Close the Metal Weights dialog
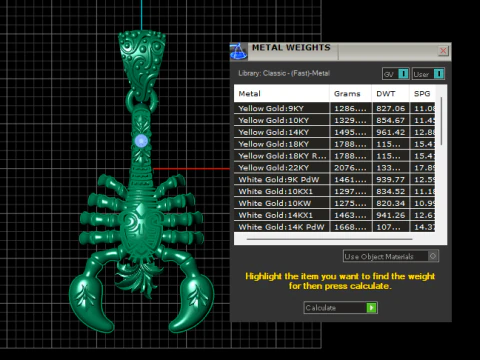This screenshot has height=360, width=480. click(443, 51)
